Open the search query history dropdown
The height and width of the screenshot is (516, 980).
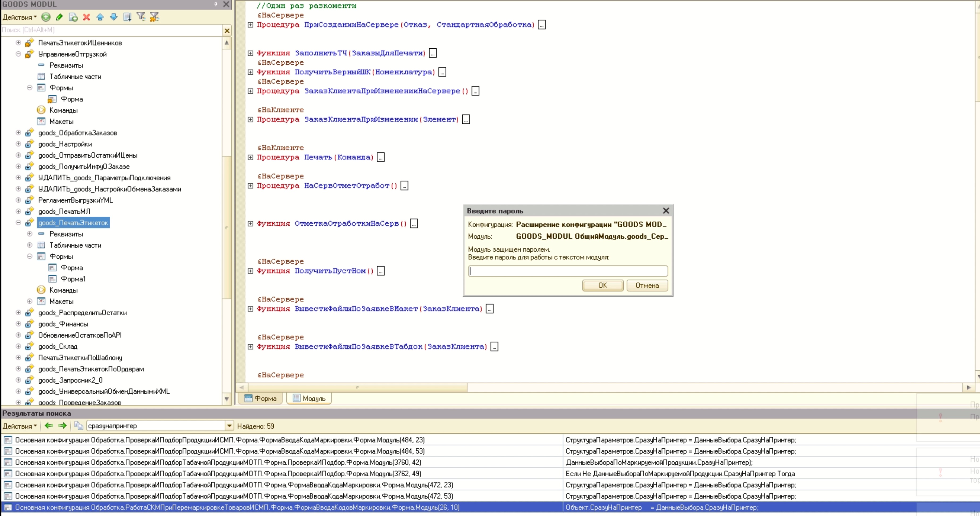229,426
